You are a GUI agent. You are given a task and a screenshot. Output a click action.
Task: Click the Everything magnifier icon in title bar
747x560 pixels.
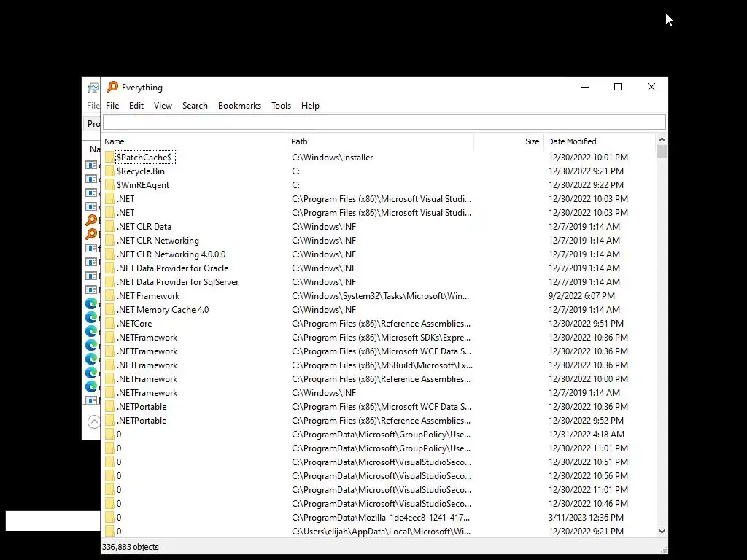pos(112,87)
